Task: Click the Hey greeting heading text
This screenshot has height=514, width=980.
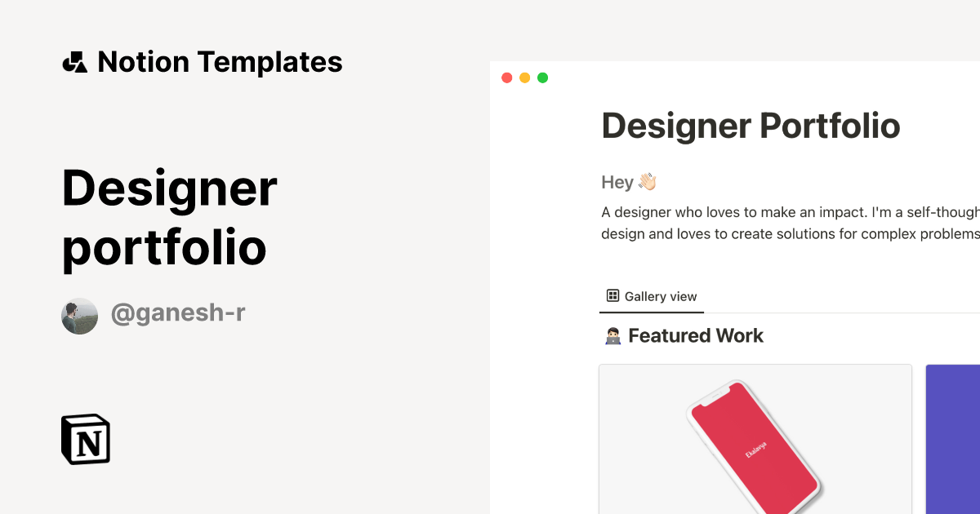Action: pos(618,181)
